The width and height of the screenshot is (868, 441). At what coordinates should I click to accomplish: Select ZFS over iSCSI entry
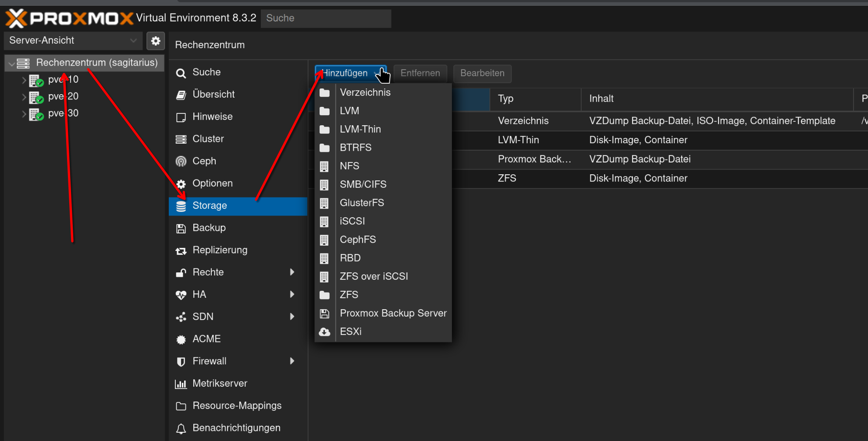[383, 276]
